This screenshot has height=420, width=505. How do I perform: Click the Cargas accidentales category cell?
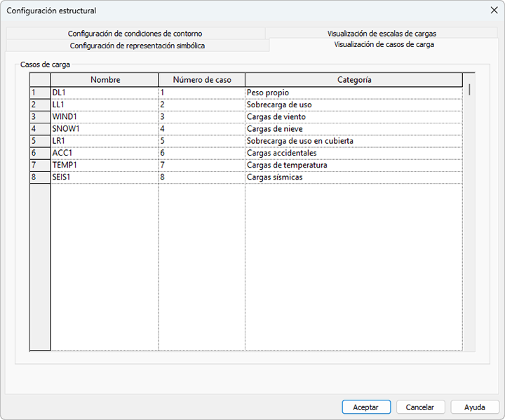pyautogui.click(x=353, y=153)
